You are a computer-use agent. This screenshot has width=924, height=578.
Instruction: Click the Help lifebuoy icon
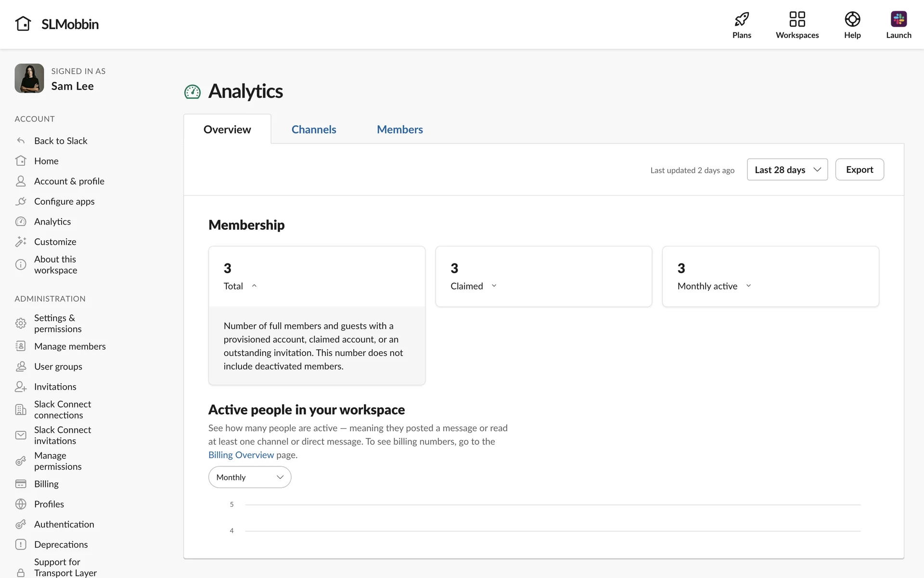[852, 19]
